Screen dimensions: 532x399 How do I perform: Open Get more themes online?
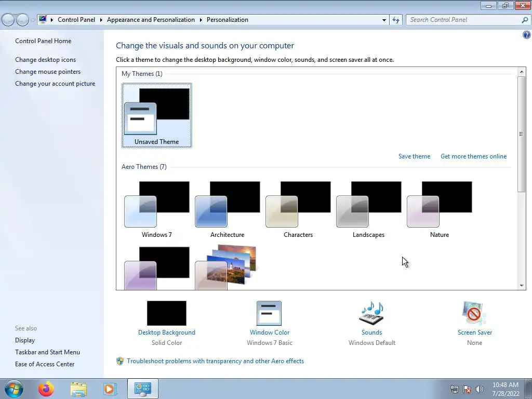click(474, 156)
